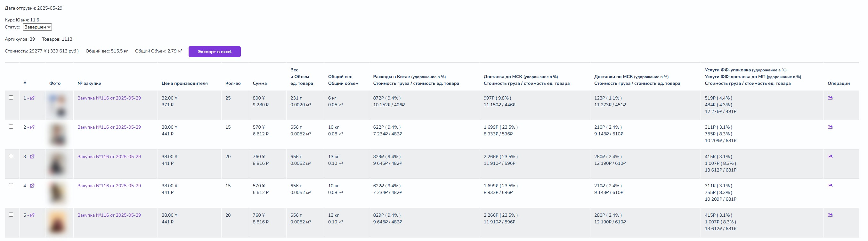Image resolution: width=868 pixels, height=241 pixels.
Task: Check the checkbox for row 5
Action: (11, 215)
